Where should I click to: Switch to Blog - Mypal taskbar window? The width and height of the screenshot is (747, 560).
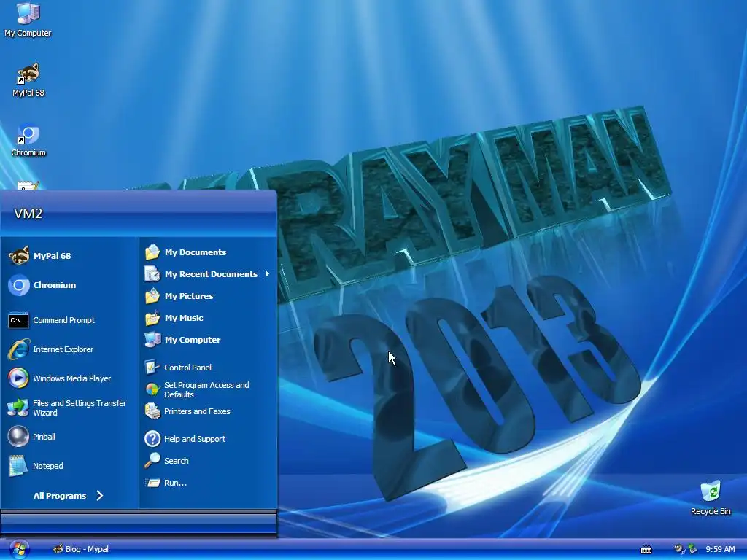click(x=81, y=549)
